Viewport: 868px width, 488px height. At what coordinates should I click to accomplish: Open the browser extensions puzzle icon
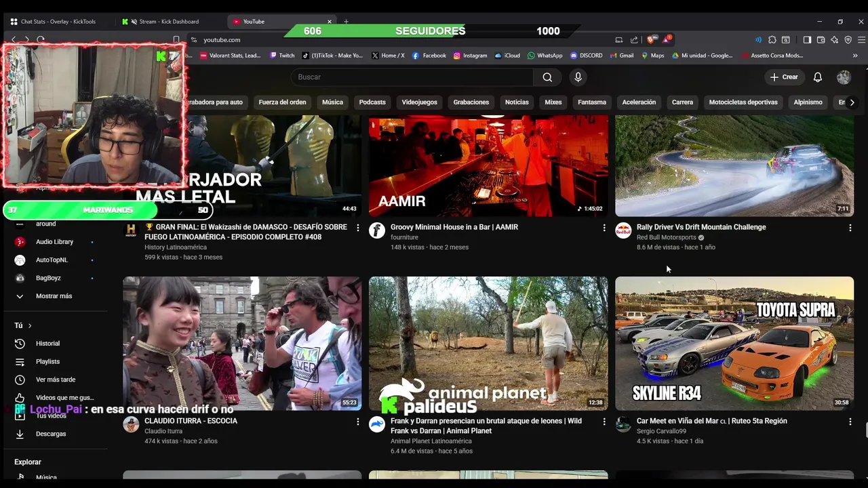point(772,40)
